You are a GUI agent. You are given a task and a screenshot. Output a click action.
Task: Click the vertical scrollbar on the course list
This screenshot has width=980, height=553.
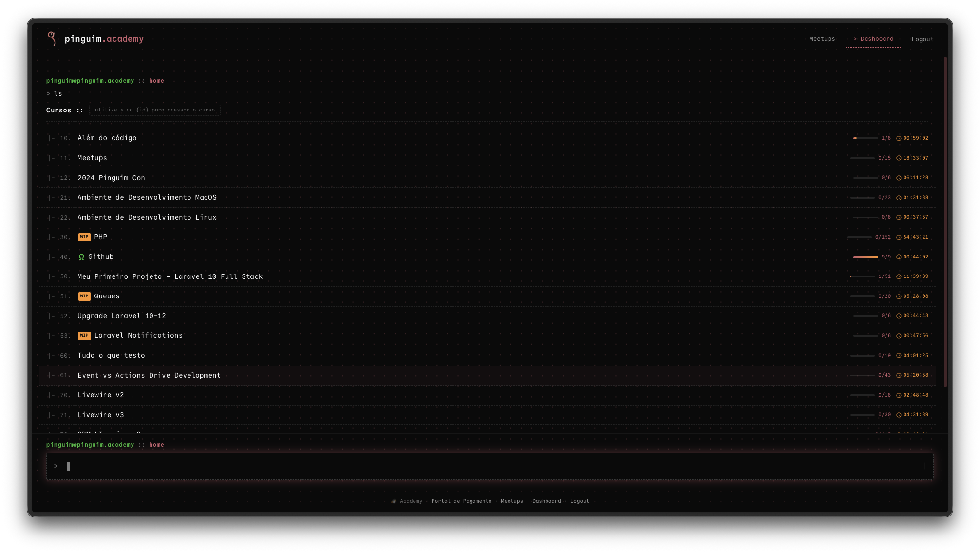click(945, 222)
